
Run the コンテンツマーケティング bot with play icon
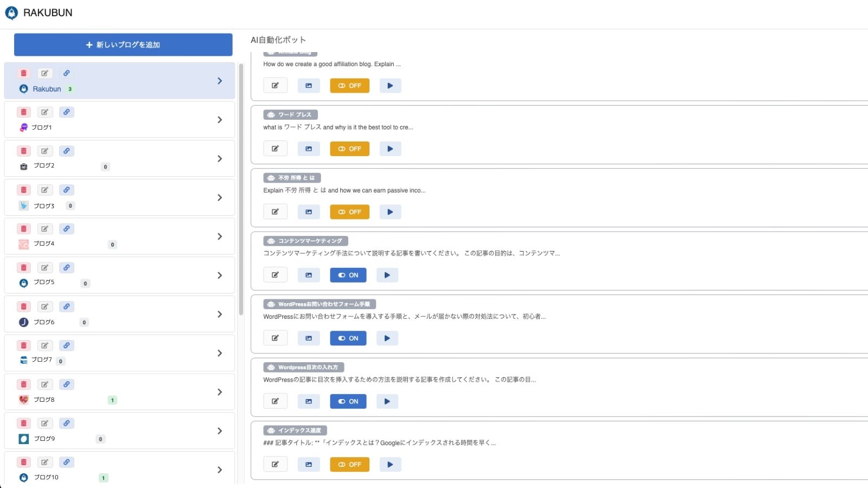tap(387, 275)
